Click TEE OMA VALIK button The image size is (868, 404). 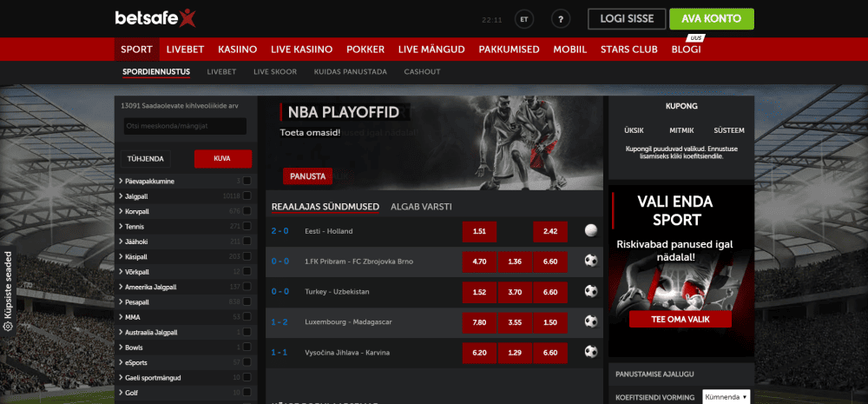680,319
